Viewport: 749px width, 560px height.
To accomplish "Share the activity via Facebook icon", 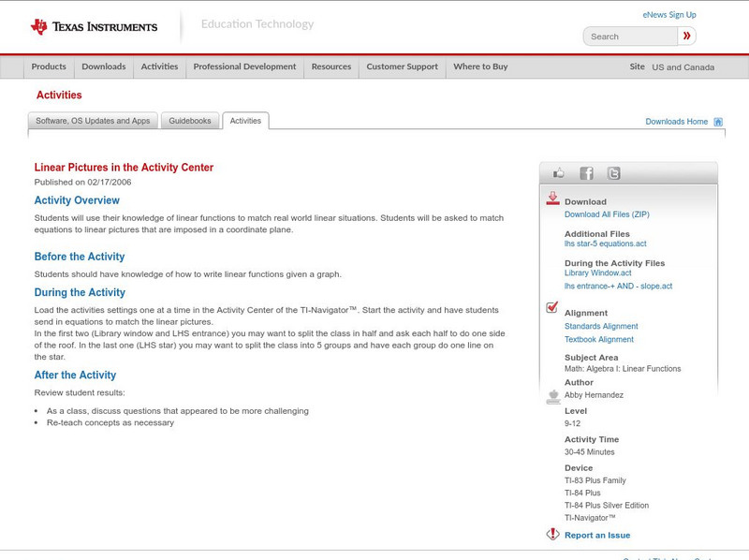I will [x=586, y=173].
